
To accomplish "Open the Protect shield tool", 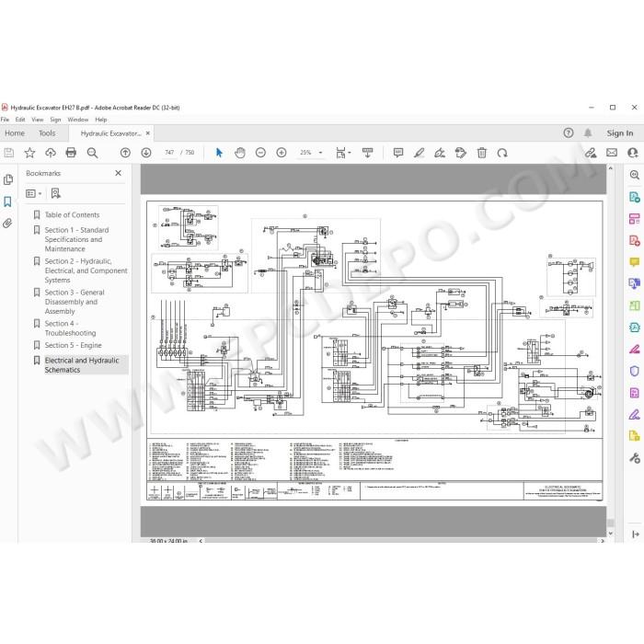I will 635,372.
